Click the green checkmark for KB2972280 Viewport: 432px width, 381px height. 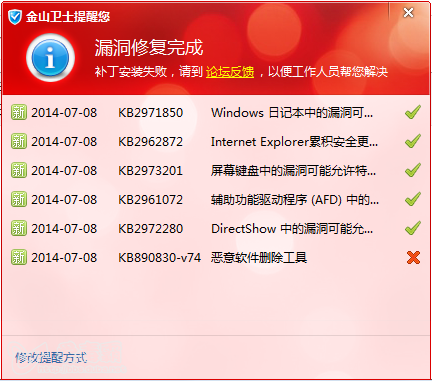click(413, 228)
